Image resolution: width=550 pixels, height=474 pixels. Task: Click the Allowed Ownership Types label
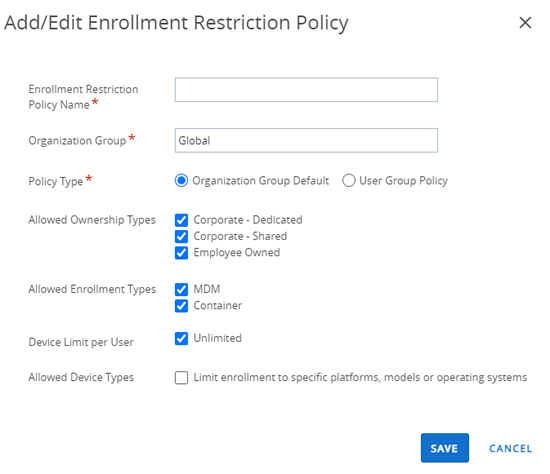coord(92,220)
